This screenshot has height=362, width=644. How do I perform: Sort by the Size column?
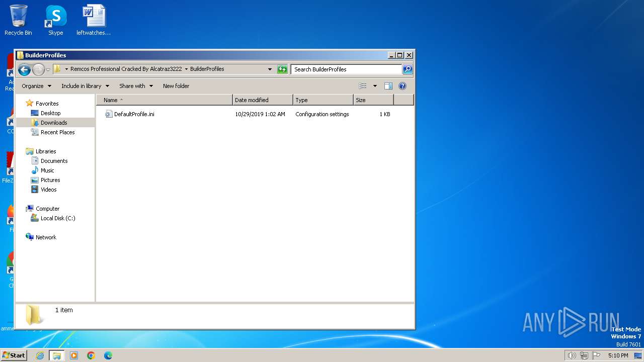(373, 100)
